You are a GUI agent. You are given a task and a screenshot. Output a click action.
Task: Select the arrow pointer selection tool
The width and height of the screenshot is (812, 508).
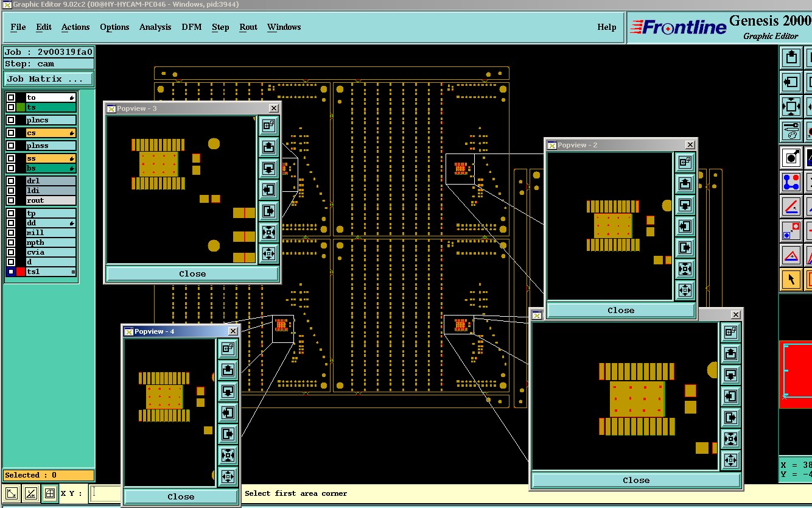791,280
